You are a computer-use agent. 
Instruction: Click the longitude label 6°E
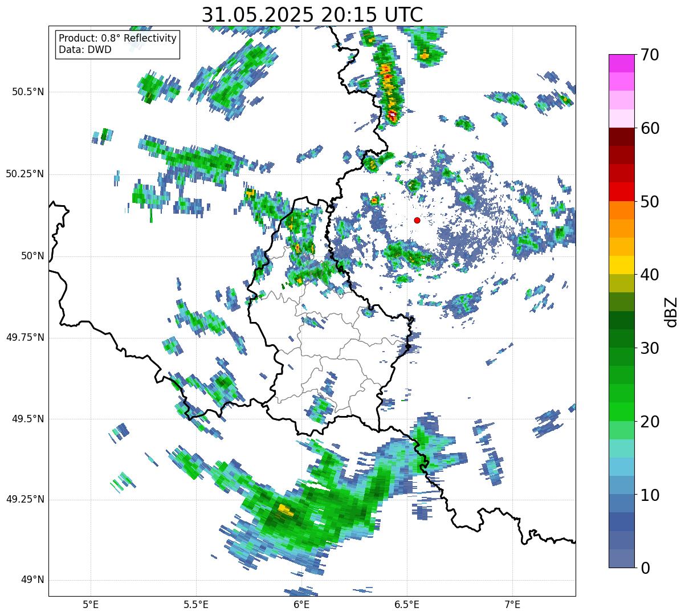[x=301, y=605]
